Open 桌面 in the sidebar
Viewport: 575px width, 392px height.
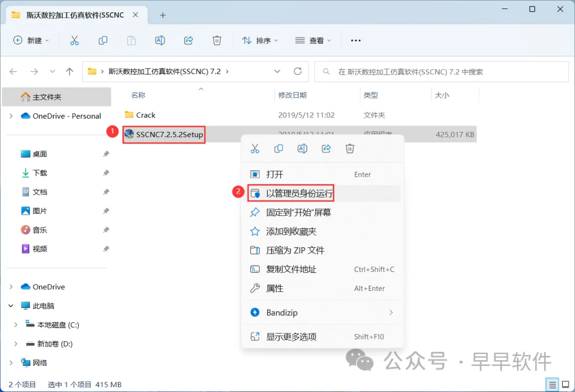tap(39, 154)
